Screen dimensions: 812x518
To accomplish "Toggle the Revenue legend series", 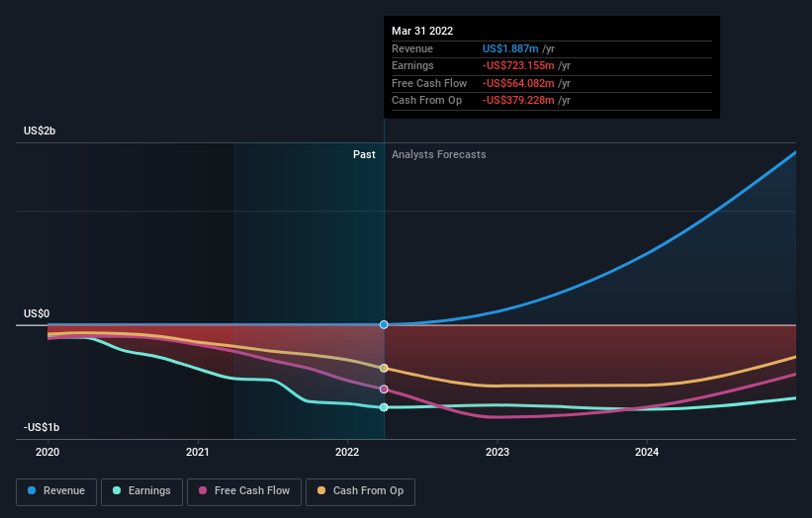I will (56, 491).
